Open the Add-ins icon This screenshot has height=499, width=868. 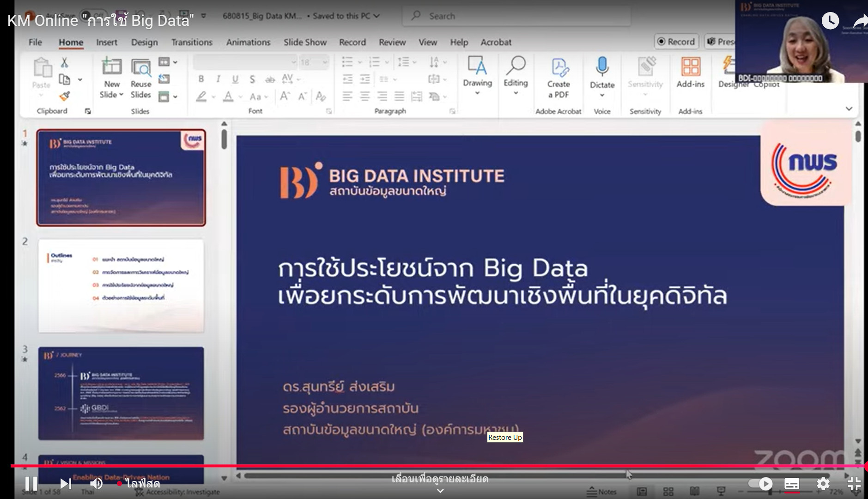690,73
